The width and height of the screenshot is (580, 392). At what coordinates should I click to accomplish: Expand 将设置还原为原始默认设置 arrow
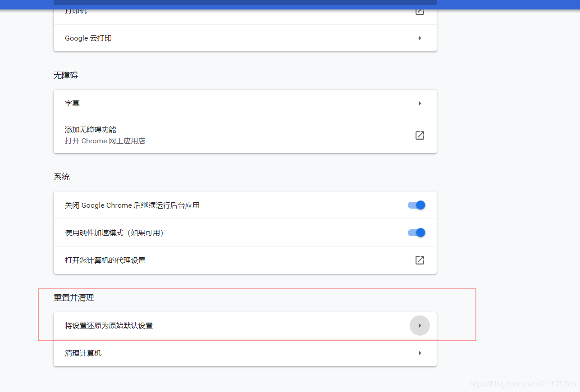[420, 325]
